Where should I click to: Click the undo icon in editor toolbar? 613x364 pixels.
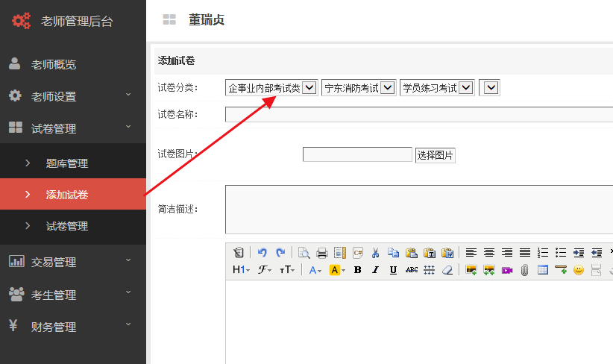262,253
